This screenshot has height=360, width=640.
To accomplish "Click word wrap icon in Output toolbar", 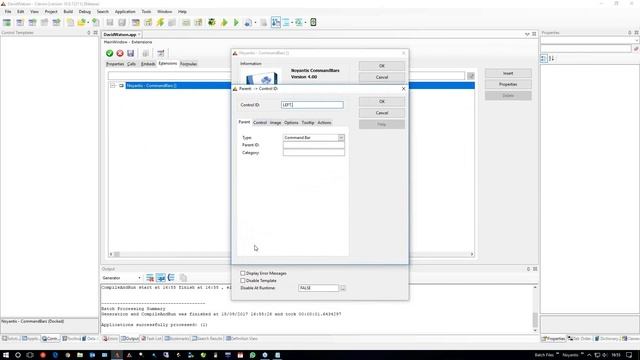I will tap(171, 278).
